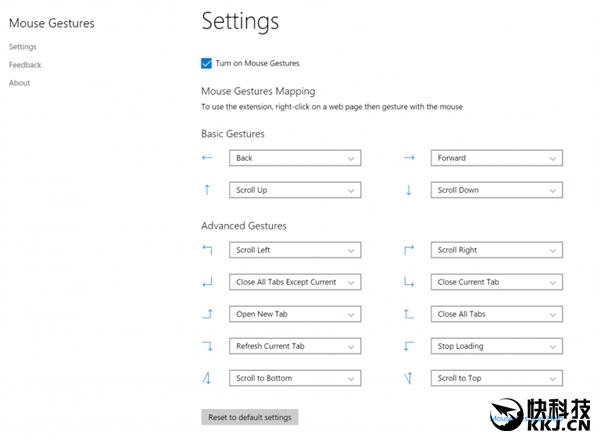This screenshot has height=441, width=600.
Task: Click gesture icon beside Open New Tab
Action: click(207, 314)
